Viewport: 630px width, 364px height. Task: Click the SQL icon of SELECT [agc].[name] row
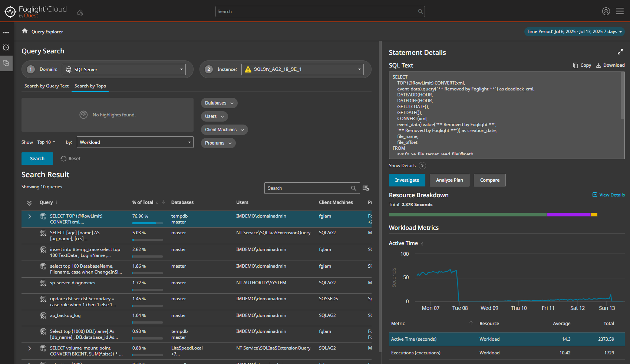click(x=43, y=233)
